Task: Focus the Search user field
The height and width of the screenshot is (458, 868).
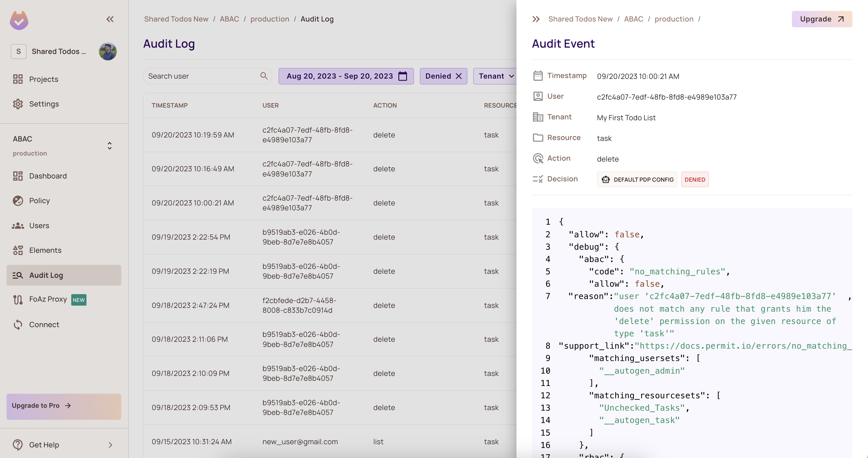Action: pyautogui.click(x=202, y=76)
